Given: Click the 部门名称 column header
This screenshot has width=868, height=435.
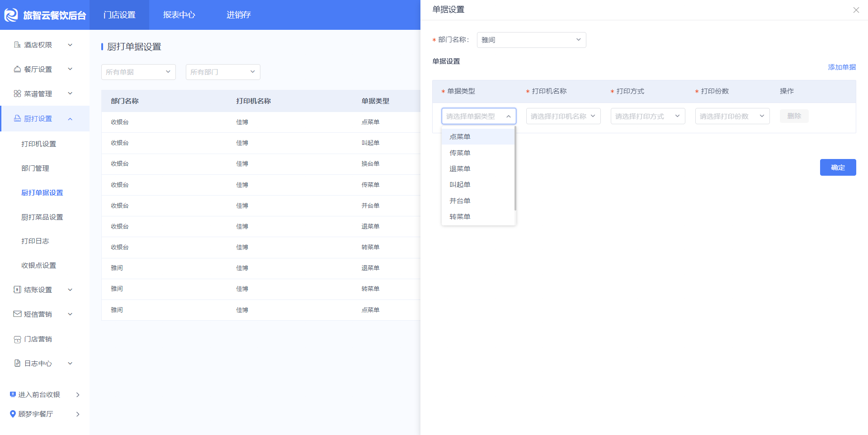Looking at the screenshot, I should coord(125,101).
